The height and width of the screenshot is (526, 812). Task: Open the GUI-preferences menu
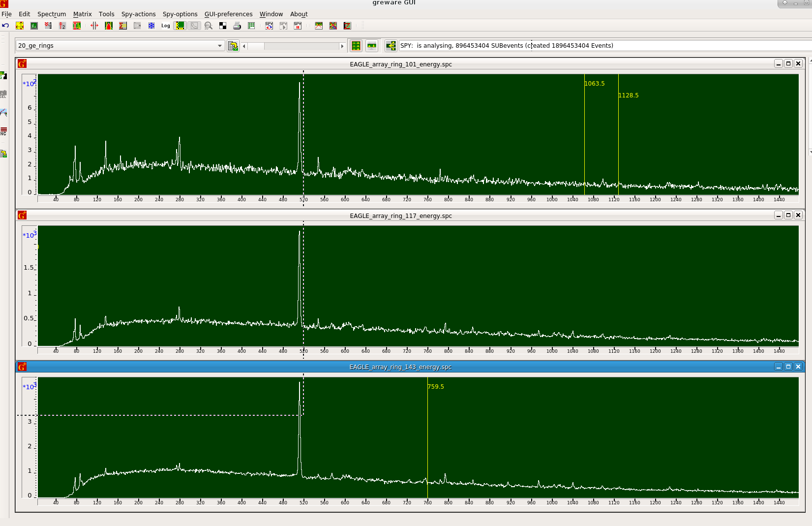pyautogui.click(x=228, y=14)
